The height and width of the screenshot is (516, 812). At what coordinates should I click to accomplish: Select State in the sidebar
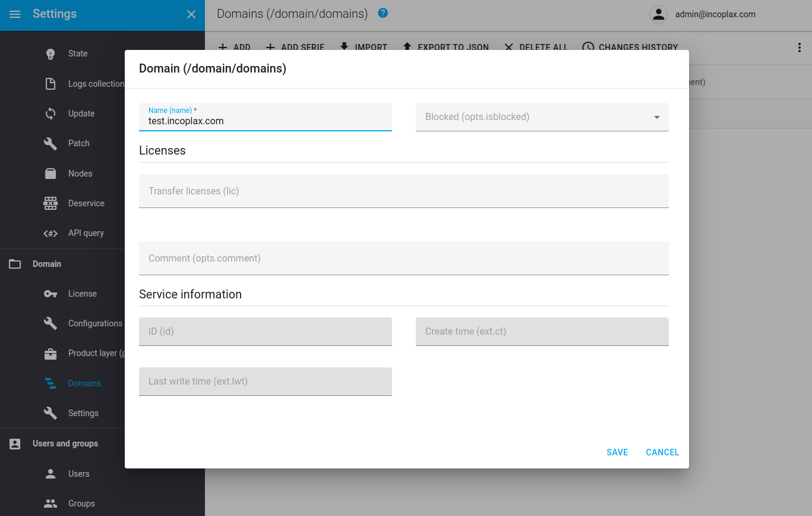78,54
